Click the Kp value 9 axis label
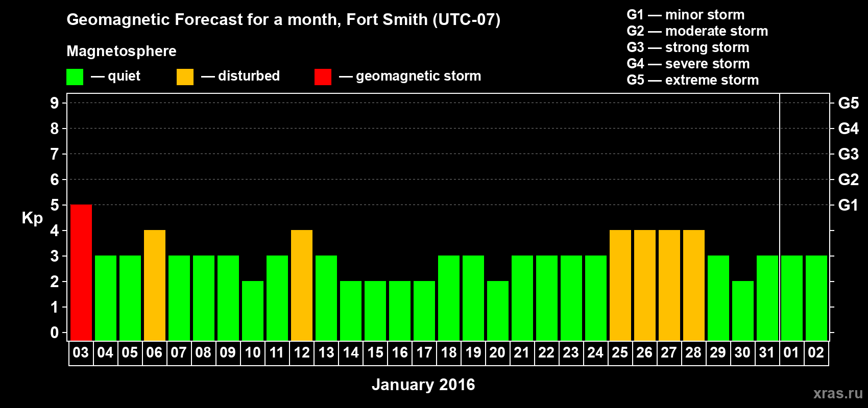868x408 pixels. point(55,103)
